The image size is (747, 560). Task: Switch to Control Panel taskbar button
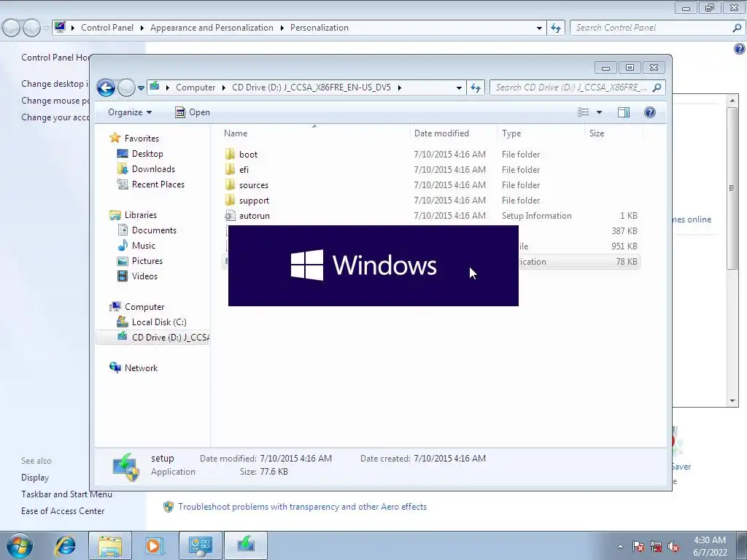[x=200, y=545]
